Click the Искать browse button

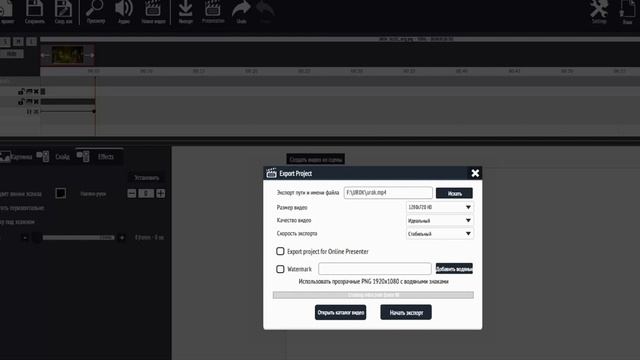tap(454, 193)
